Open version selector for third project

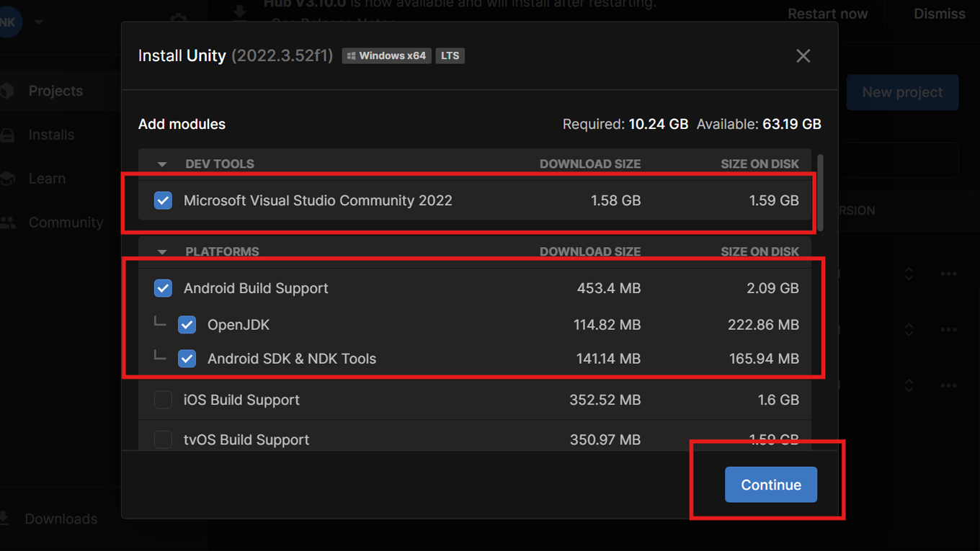point(909,385)
